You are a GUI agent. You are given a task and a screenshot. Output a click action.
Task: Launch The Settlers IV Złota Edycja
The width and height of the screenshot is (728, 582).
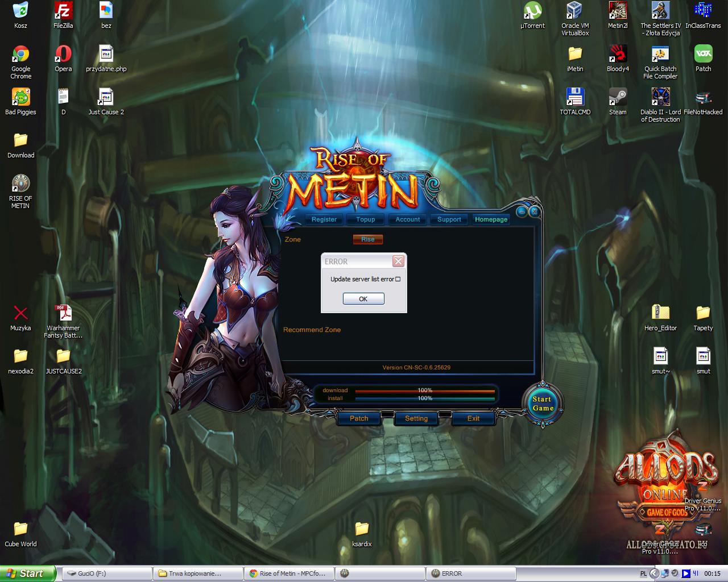[x=660, y=18]
